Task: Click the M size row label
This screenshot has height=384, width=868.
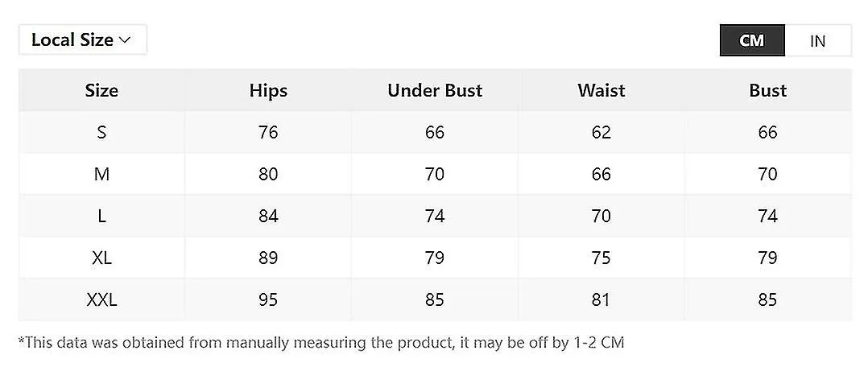Action: (101, 175)
